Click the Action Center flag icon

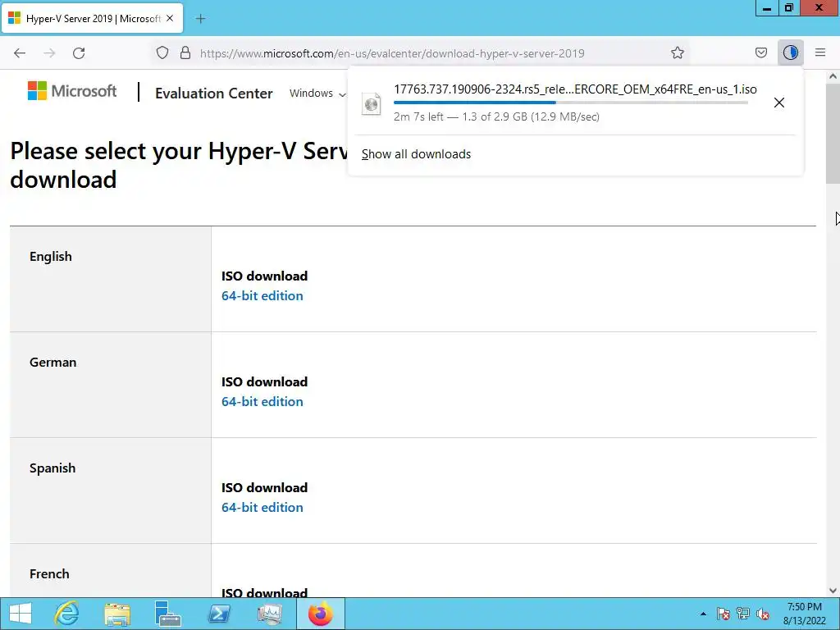[724, 614]
